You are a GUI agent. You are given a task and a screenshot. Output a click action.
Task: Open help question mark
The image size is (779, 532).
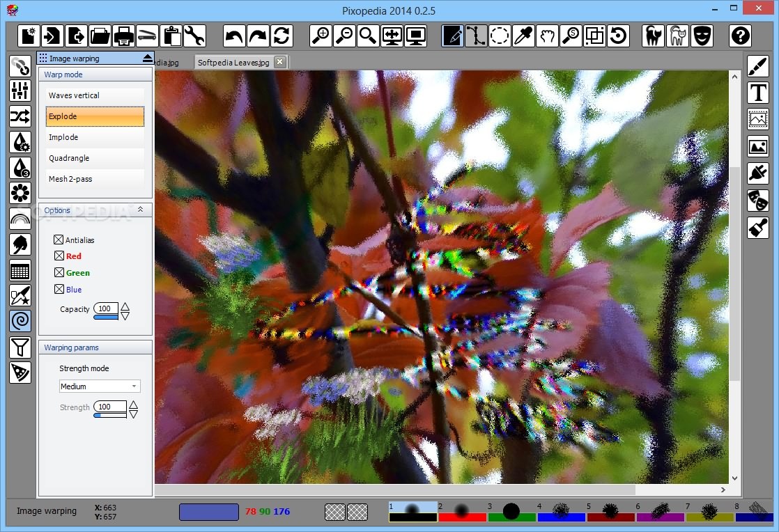pos(740,36)
